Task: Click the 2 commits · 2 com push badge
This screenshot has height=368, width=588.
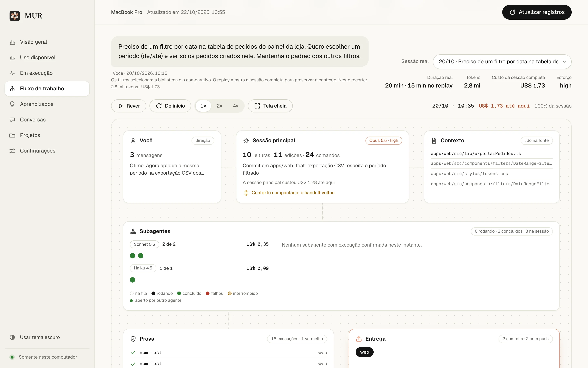Action: (526, 339)
